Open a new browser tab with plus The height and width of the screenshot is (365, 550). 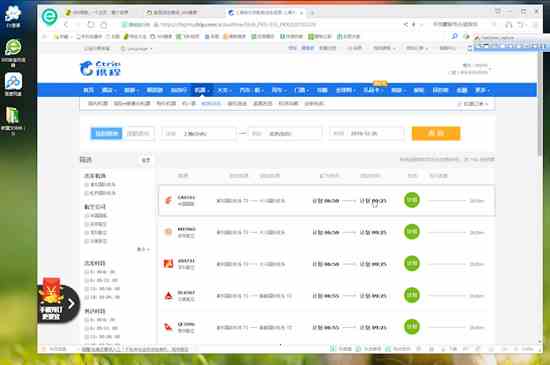[x=312, y=13]
